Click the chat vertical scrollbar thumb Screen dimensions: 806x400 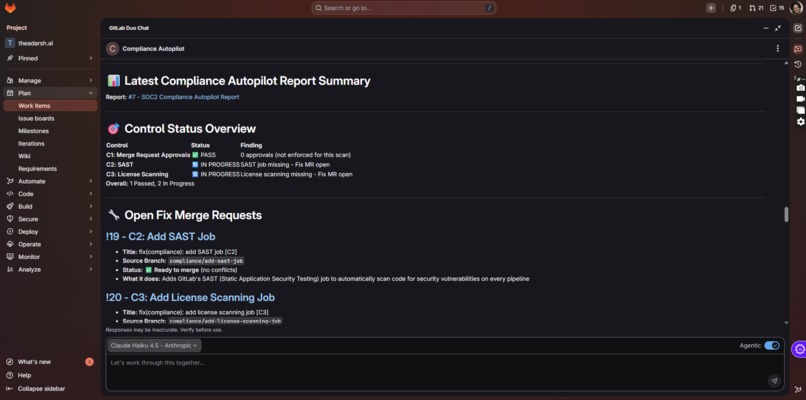(786, 214)
